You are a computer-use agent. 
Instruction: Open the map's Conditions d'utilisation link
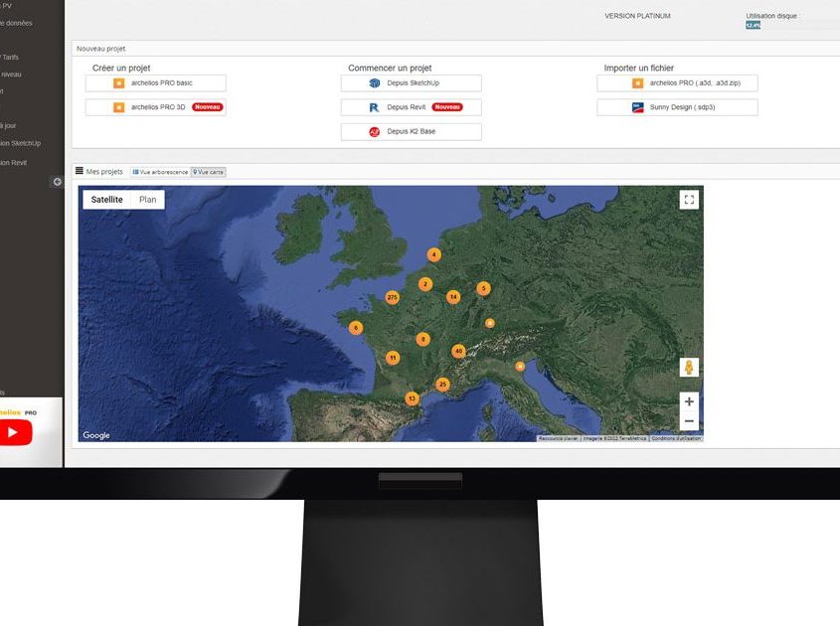coord(676,438)
